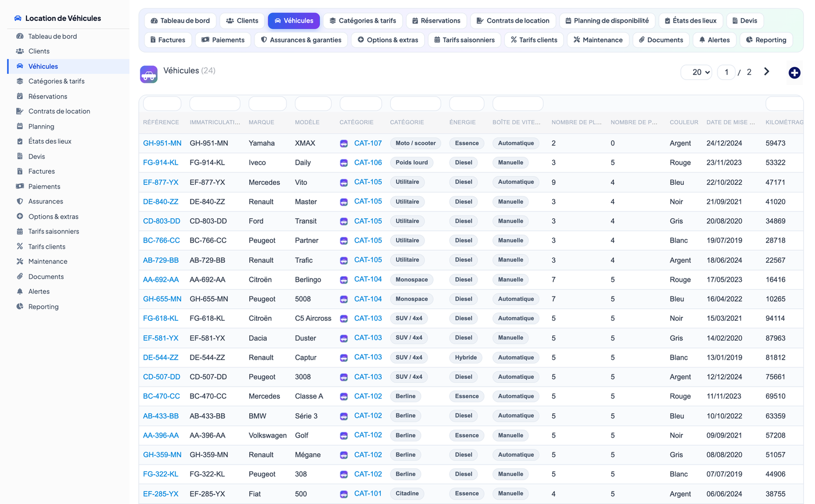The image size is (815, 504).
Task: Click the category icon beside CAT-107
Action: point(344,144)
